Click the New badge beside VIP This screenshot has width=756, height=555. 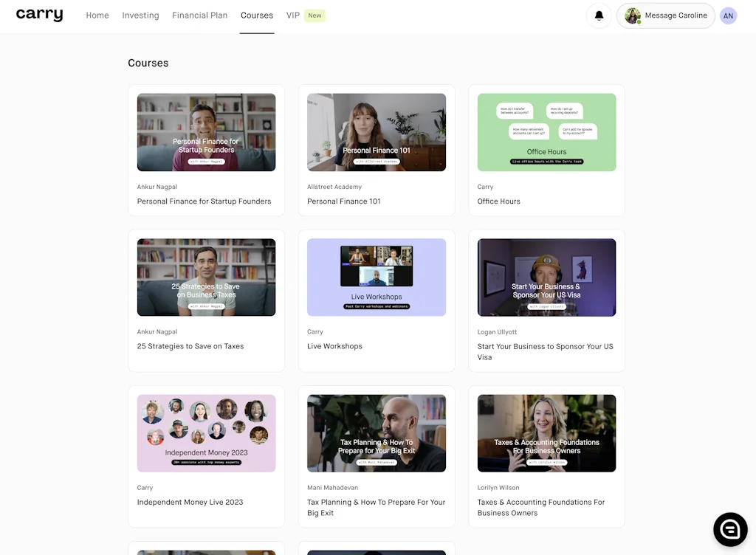pos(315,15)
